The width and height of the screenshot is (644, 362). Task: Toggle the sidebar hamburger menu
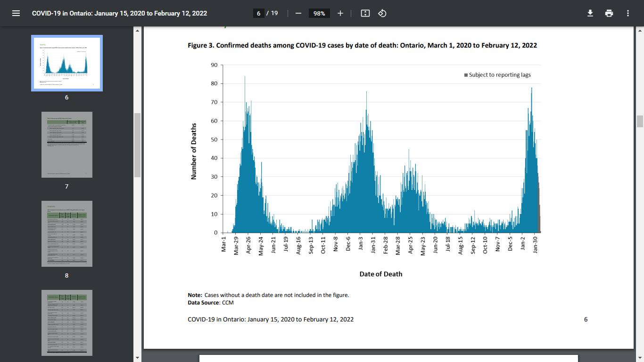(16, 13)
